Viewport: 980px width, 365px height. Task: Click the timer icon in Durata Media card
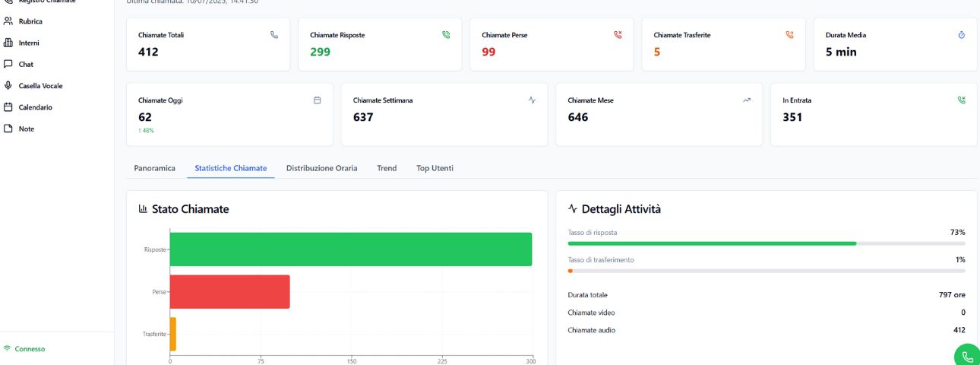click(962, 35)
